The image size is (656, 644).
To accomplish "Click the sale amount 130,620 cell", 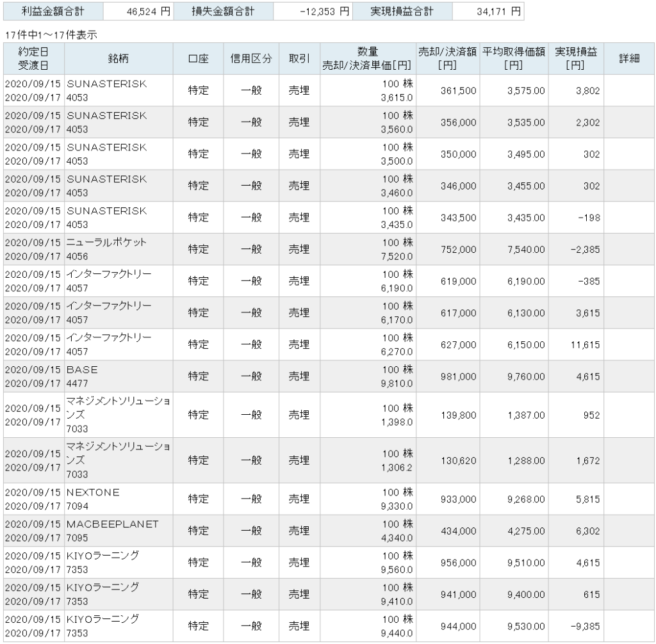I will coord(448,460).
